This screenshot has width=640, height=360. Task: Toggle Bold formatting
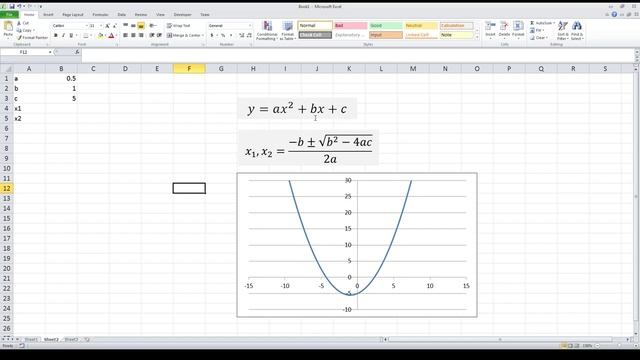pos(56,36)
